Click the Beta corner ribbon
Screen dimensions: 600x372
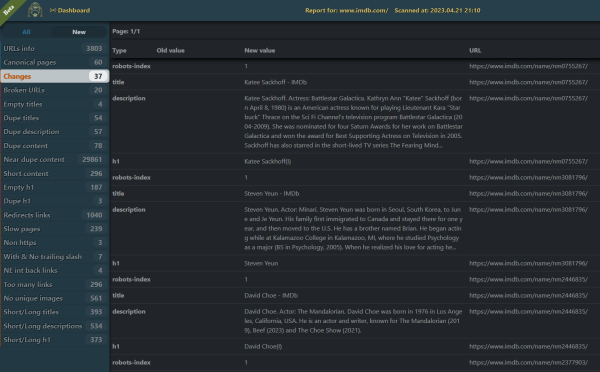coord(9,9)
